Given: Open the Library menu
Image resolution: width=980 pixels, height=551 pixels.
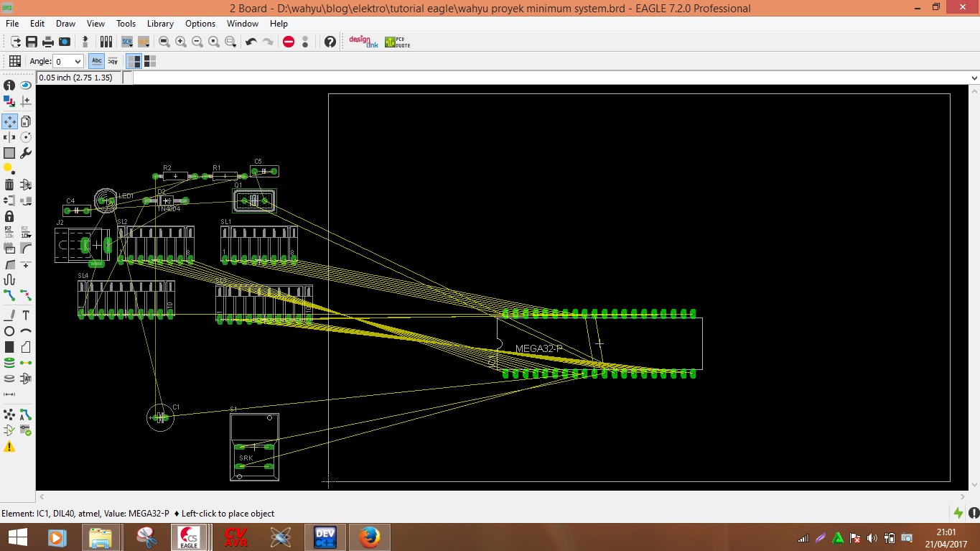Looking at the screenshot, I should (159, 24).
